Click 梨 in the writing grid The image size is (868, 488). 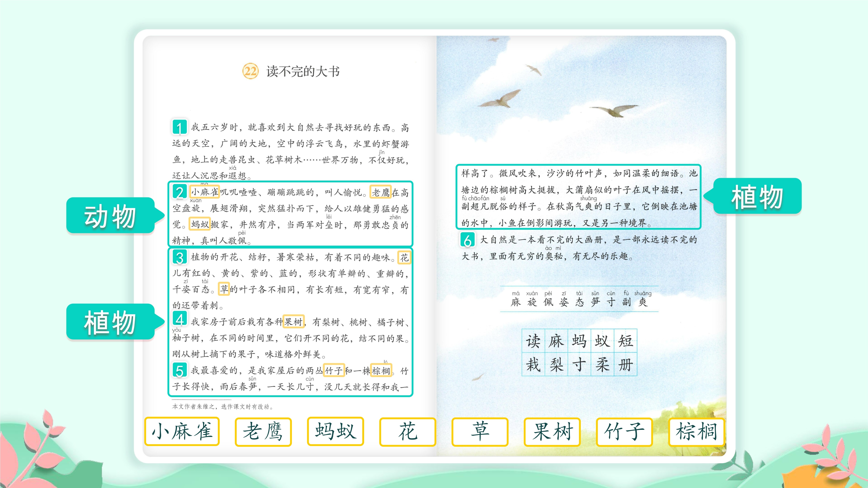click(556, 364)
